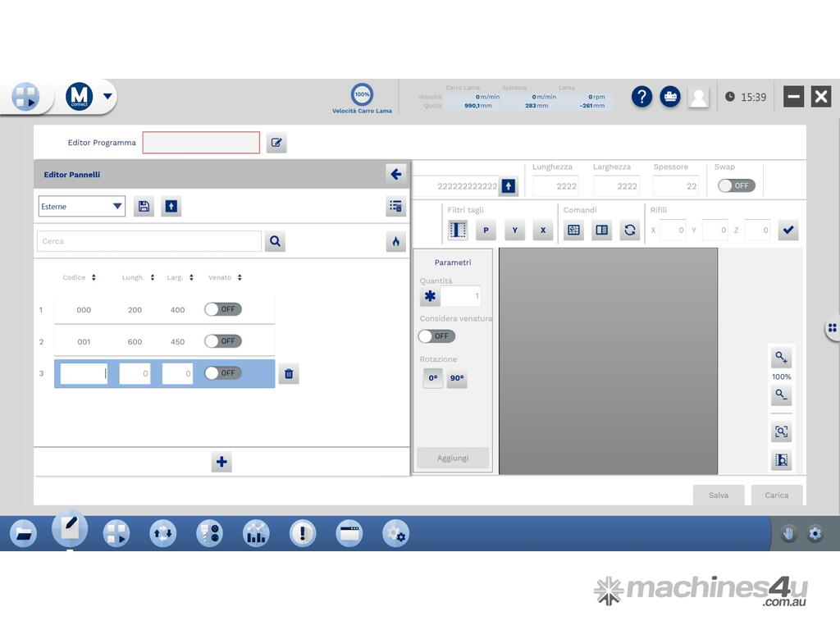Click the edit icon next to Editor Programma
Screen dimensions: 840x630
[276, 143]
